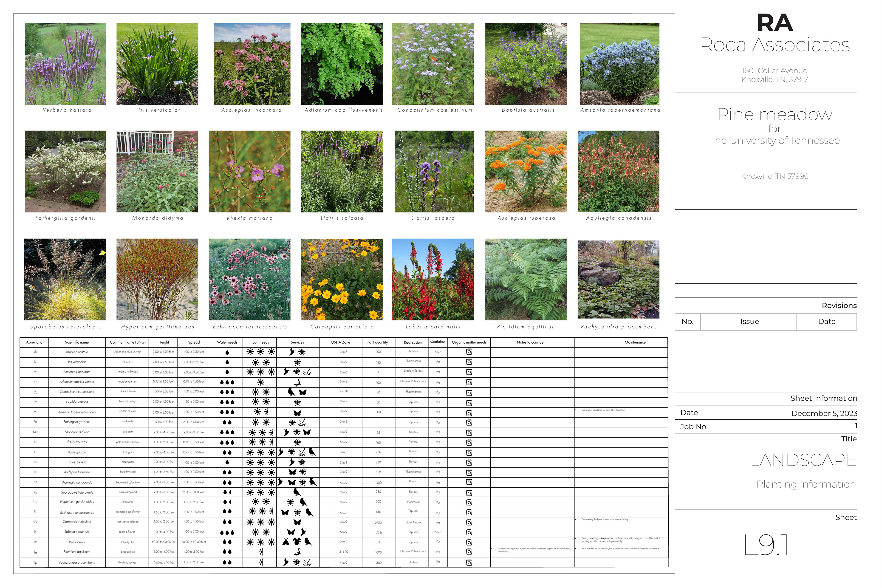Image resolution: width=882 pixels, height=588 pixels.
Task: Click the moth icon in Pinus taeda row
Action: 286,542
